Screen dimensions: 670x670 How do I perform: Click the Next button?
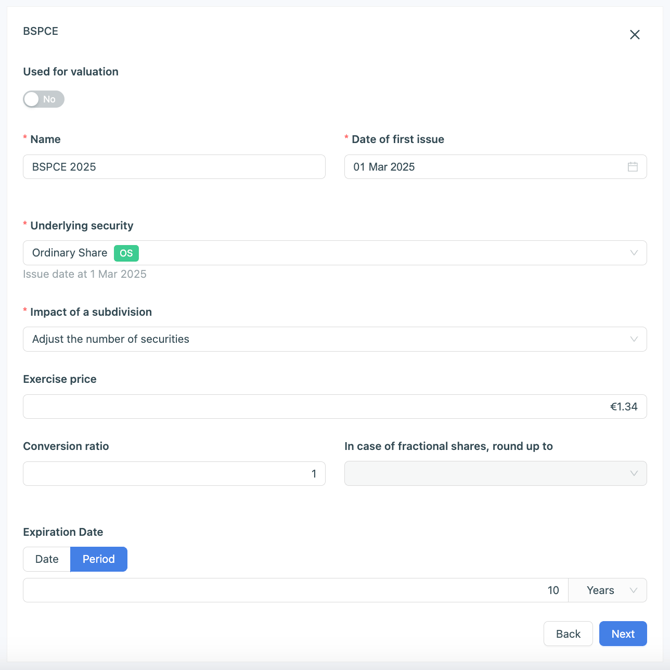point(622,634)
